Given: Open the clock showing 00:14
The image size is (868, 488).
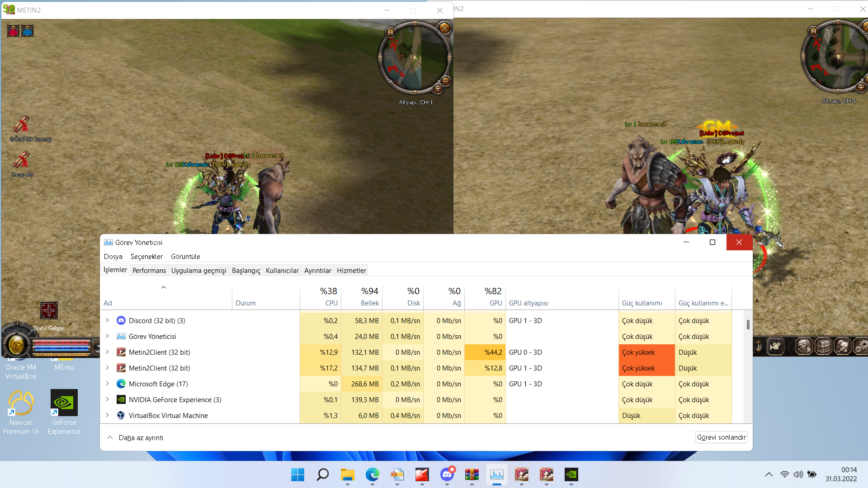Looking at the screenshot, I should point(841,474).
